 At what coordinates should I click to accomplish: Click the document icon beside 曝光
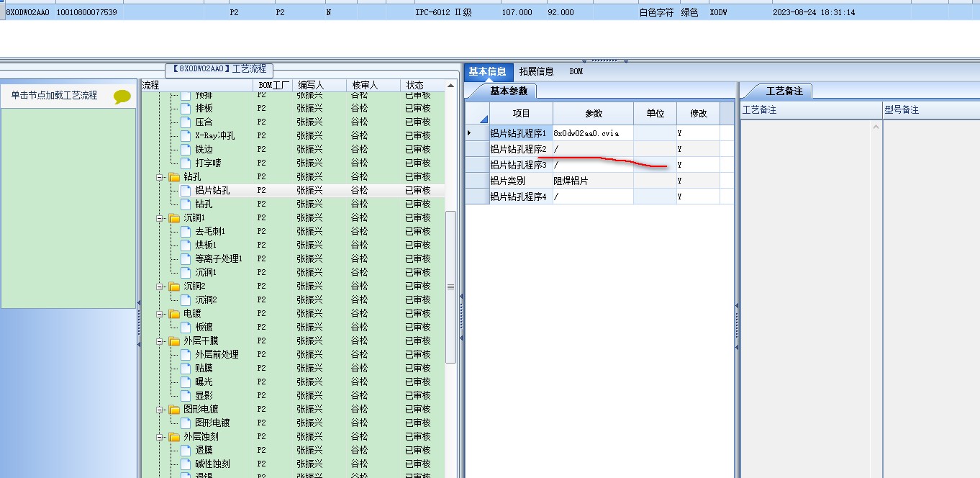click(186, 382)
